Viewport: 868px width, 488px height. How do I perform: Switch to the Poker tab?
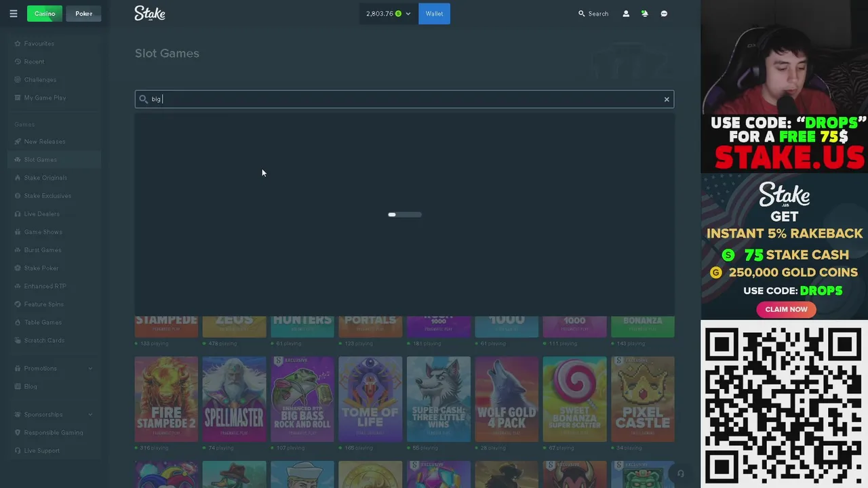83,14
